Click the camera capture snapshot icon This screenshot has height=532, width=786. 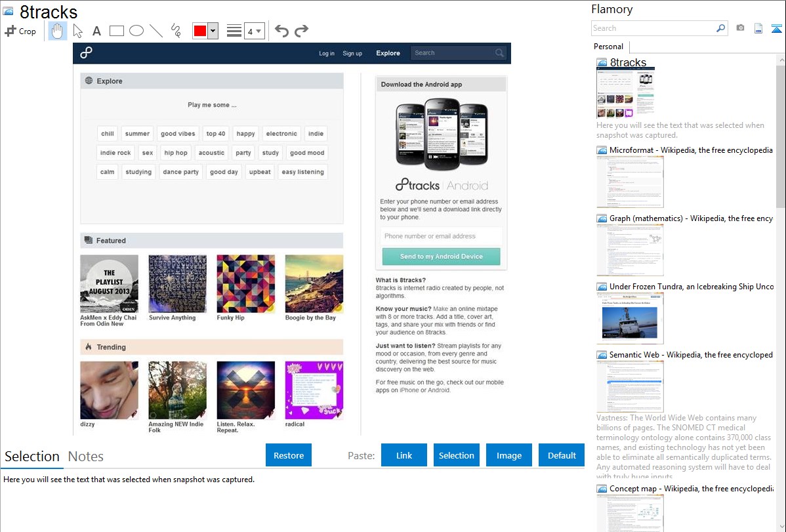tap(740, 28)
